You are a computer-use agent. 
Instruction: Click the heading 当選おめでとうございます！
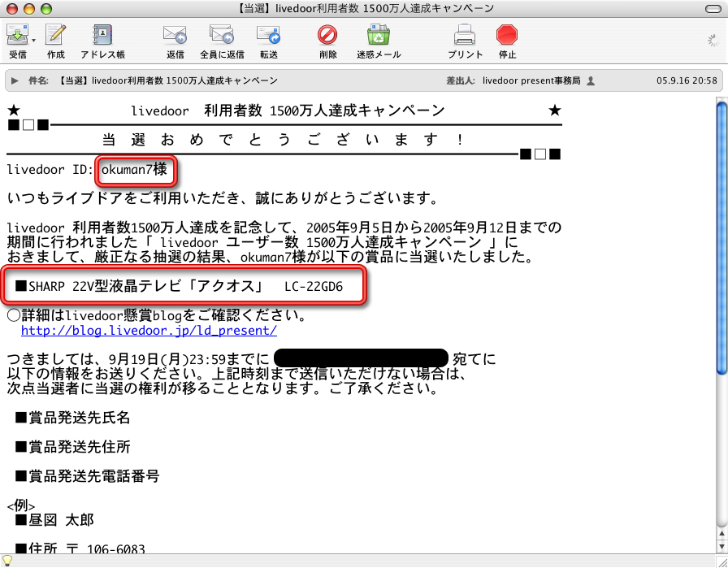282,139
